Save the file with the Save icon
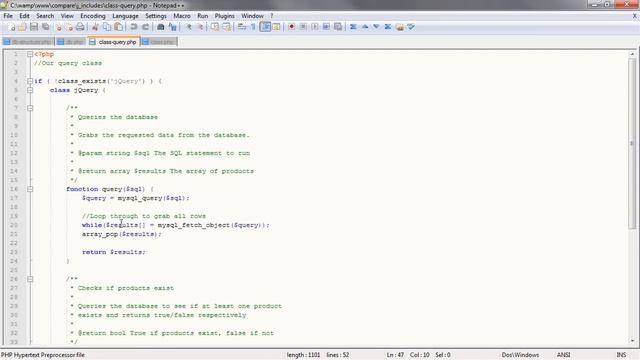Image resolution: width=640 pixels, height=360 pixels. pyautogui.click(x=34, y=27)
